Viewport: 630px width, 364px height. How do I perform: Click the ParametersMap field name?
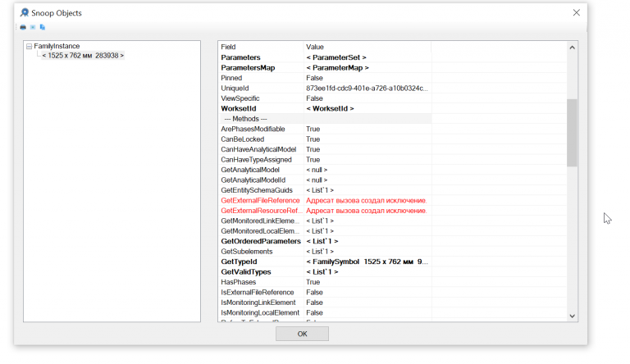248,68
